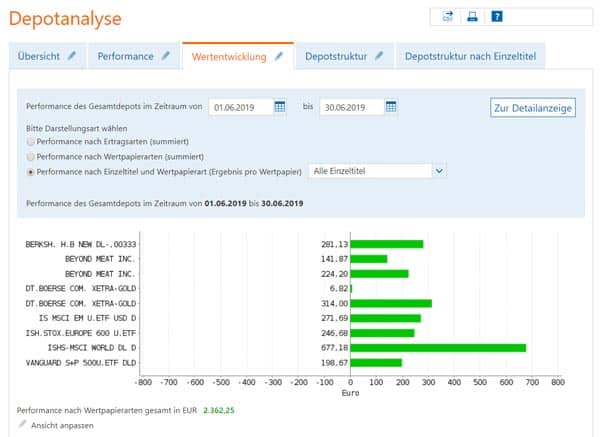Open the Depotstruktur tab
Viewport: 600px width, 437px height.
(x=344, y=56)
